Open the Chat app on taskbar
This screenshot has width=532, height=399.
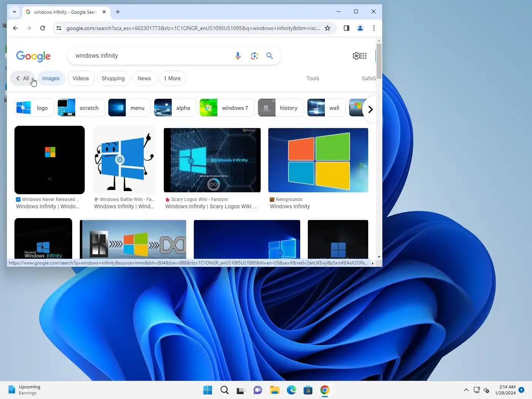[258, 390]
